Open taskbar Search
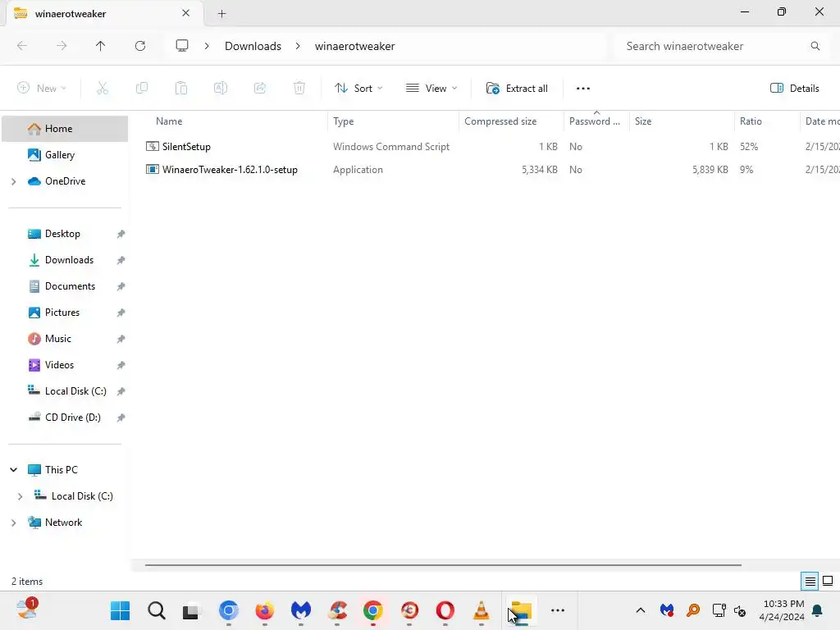 pos(157,610)
